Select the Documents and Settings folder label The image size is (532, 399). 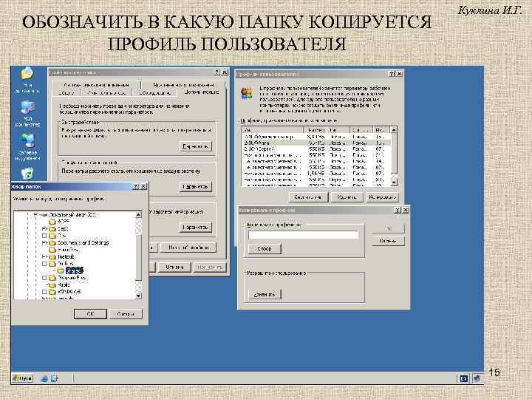click(83, 243)
